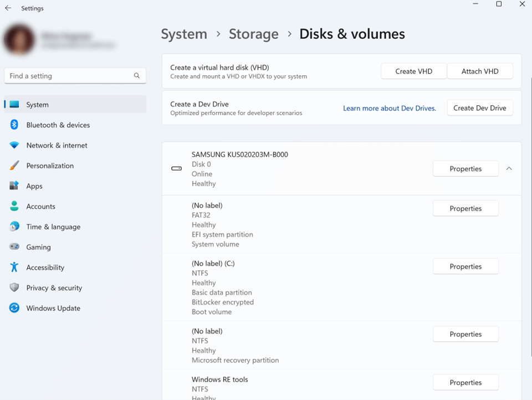
Task: Open Personalization settings
Action: (x=50, y=165)
